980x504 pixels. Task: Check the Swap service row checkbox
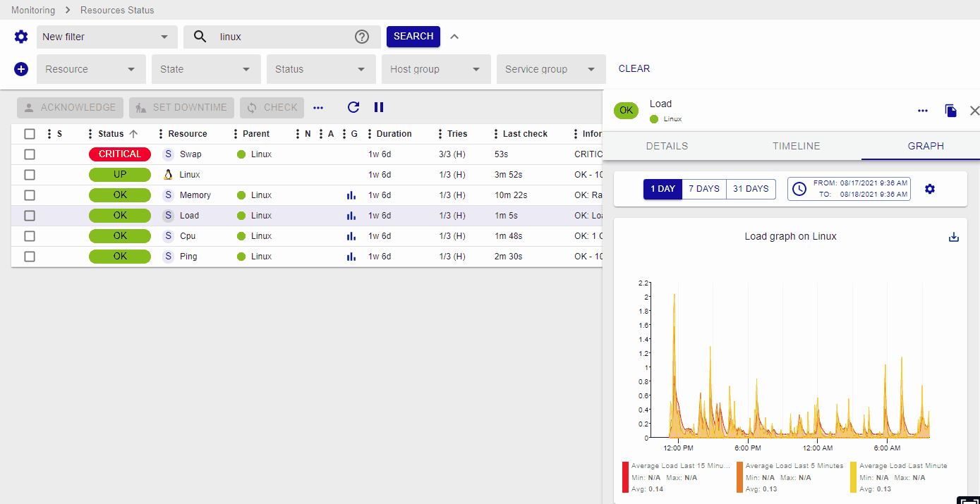(x=30, y=154)
